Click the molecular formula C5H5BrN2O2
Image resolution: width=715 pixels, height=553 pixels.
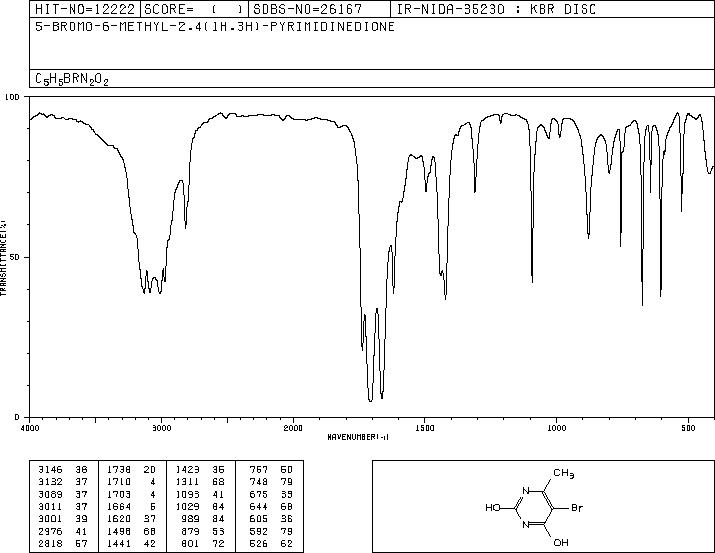[x=72, y=79]
